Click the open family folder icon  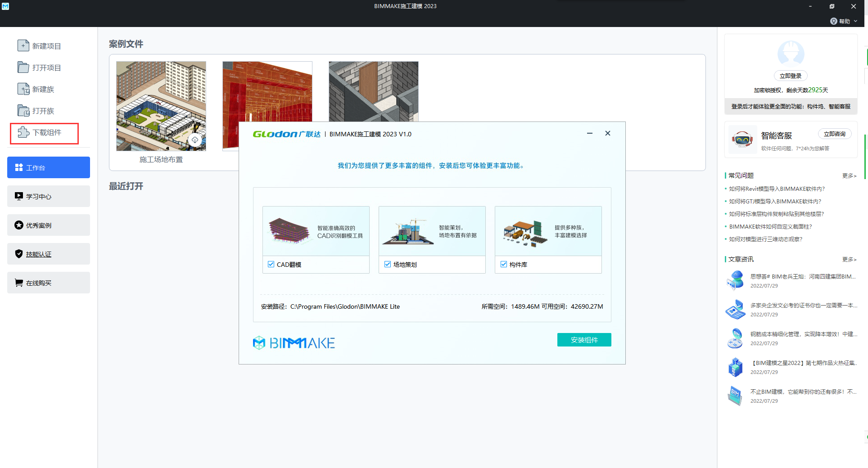point(23,110)
